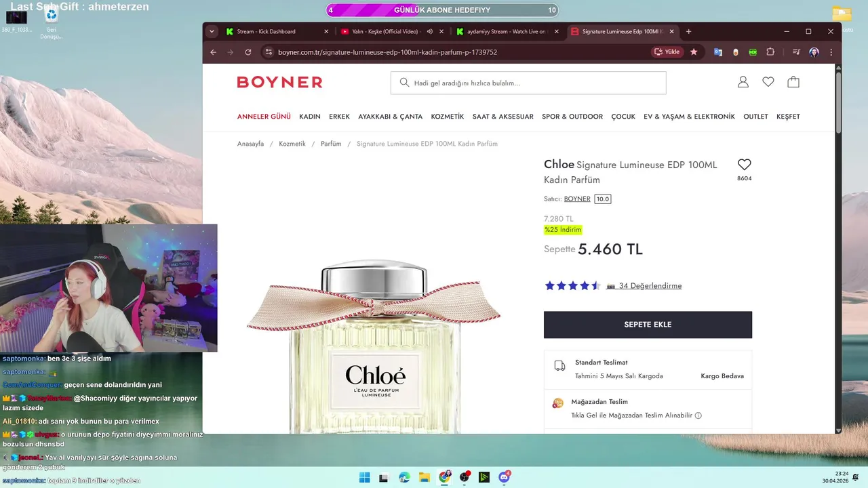Close the Stream - Kick Dashboard tab

coord(326,31)
